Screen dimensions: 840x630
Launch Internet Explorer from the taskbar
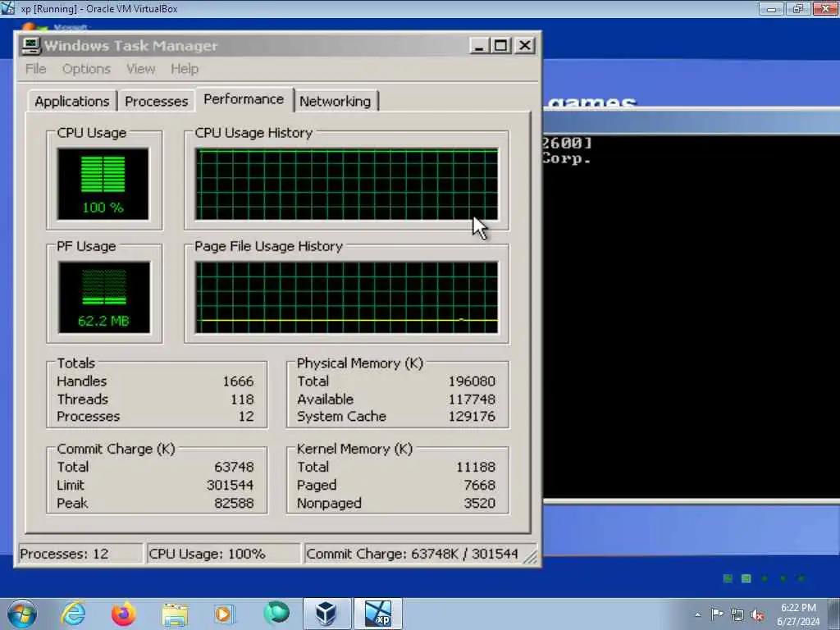73,614
